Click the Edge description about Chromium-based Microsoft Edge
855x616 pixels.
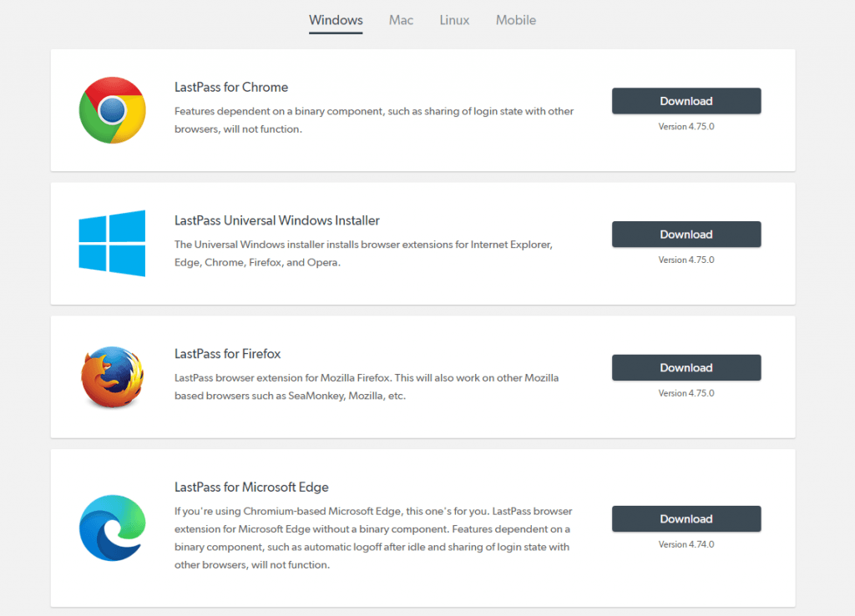tap(373, 538)
